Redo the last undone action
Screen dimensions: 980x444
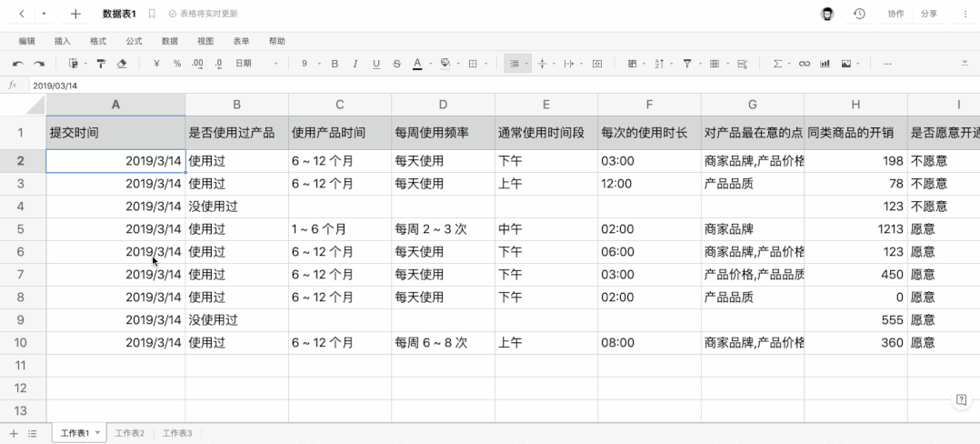(39, 63)
